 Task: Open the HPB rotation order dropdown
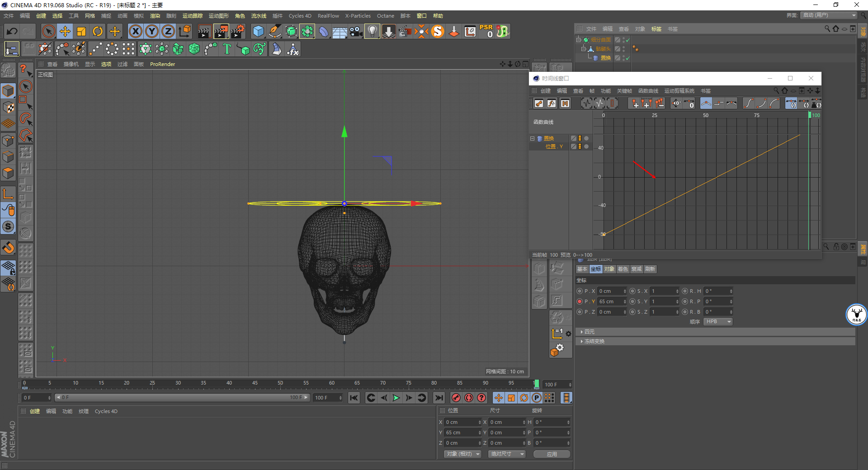tap(718, 322)
